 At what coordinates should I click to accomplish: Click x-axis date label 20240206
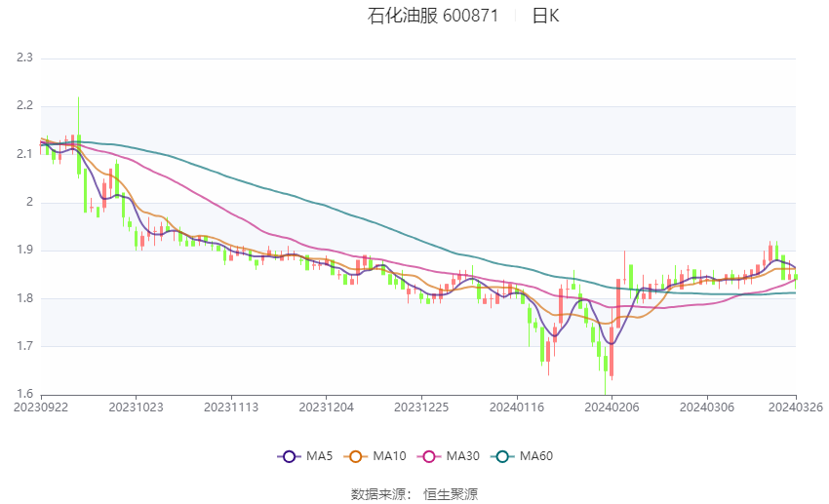tap(612, 407)
